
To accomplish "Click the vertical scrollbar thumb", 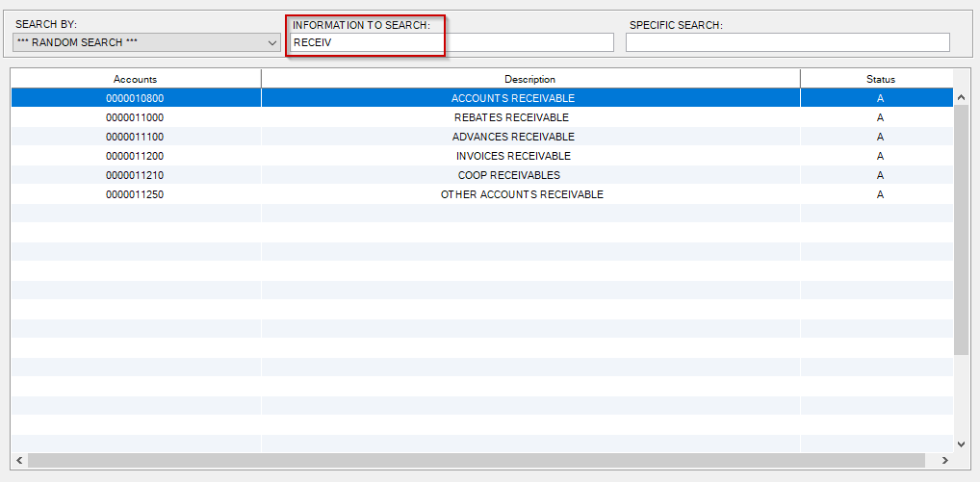I will 961,231.
